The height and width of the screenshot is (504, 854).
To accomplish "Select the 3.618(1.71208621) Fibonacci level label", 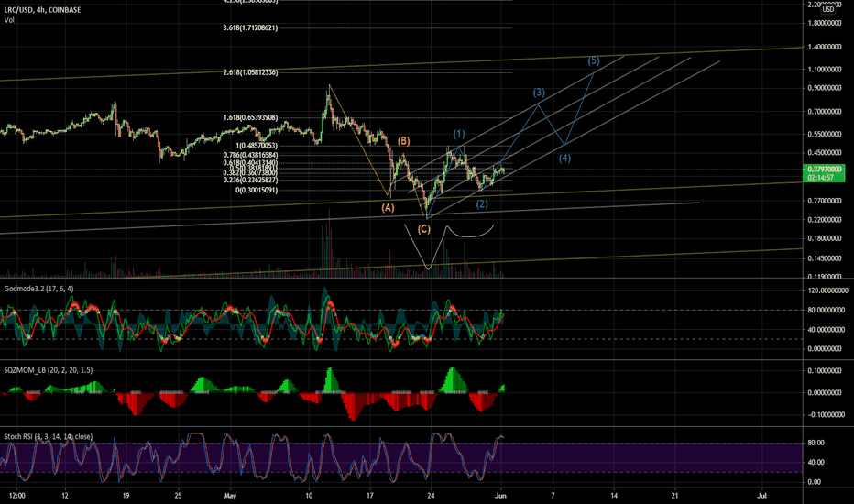I will click(250, 27).
